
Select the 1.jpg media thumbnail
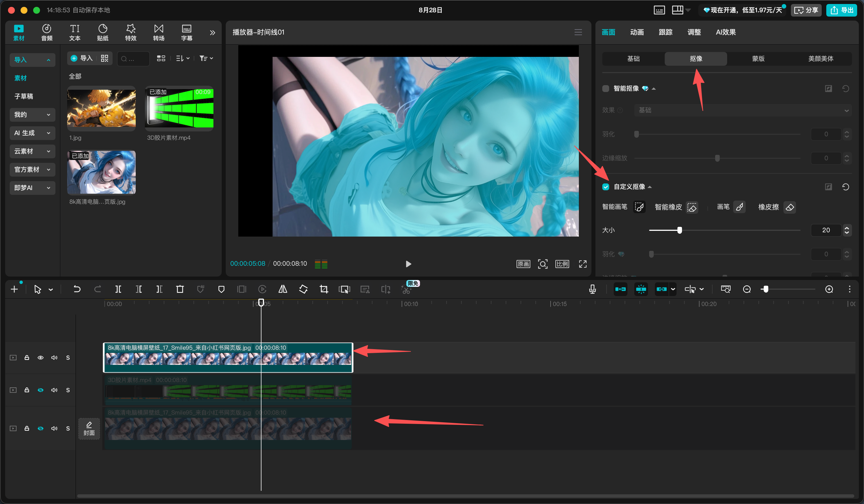click(101, 108)
